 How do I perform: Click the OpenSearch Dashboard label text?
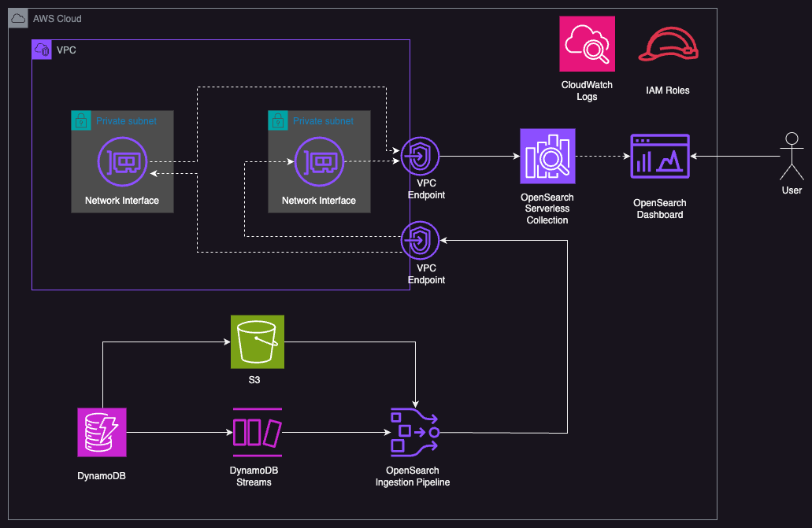point(660,208)
